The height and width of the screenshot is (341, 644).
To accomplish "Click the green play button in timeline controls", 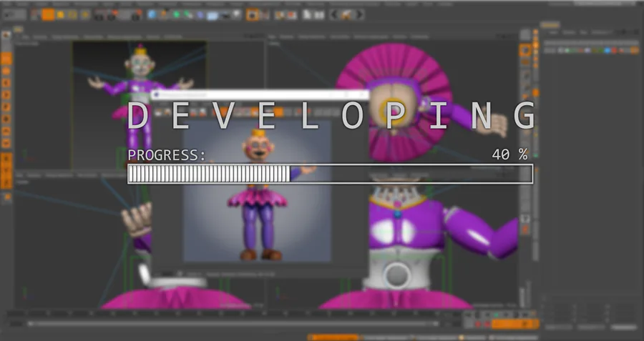I will click(496, 315).
